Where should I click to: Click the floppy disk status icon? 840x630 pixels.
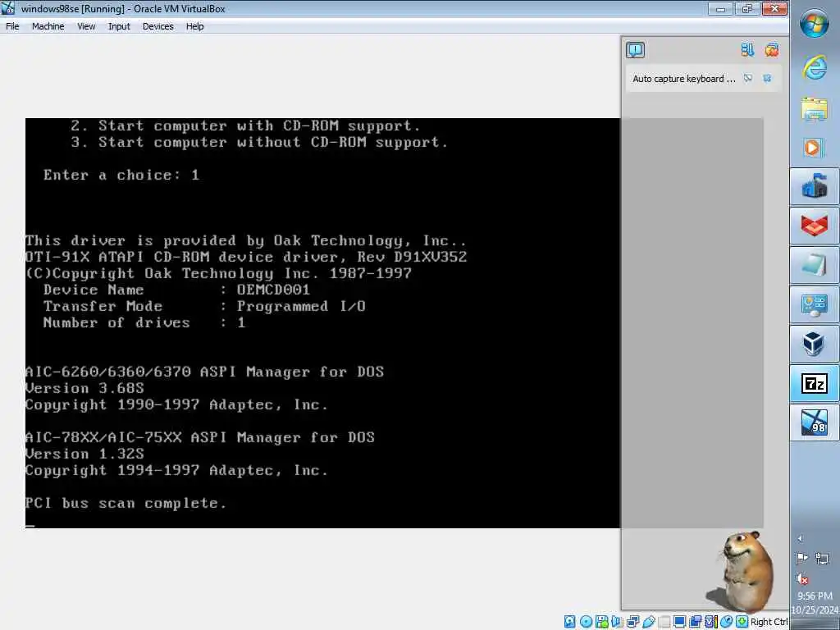coord(602,622)
